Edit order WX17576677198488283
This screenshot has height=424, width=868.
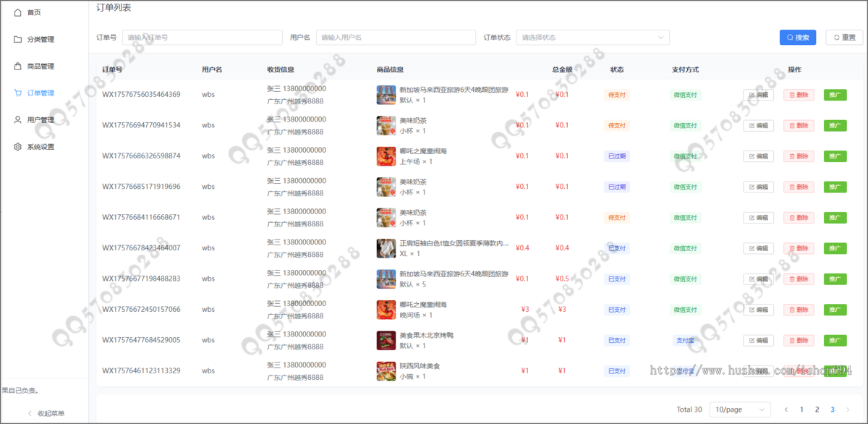[758, 279]
